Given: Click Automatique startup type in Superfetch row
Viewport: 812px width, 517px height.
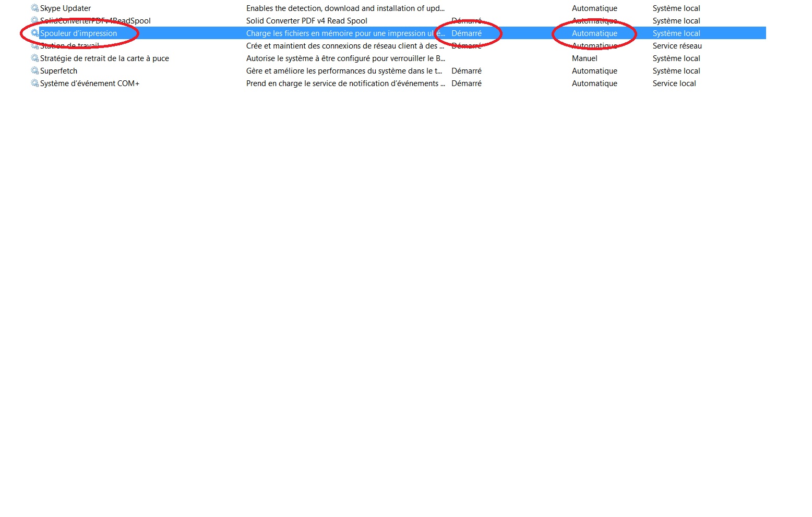Looking at the screenshot, I should 594,71.
